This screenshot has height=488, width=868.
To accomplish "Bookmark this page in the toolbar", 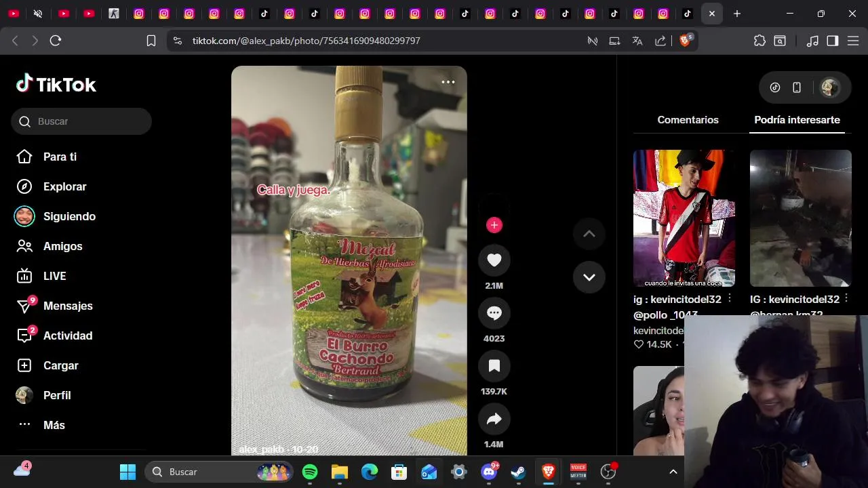I will (151, 41).
